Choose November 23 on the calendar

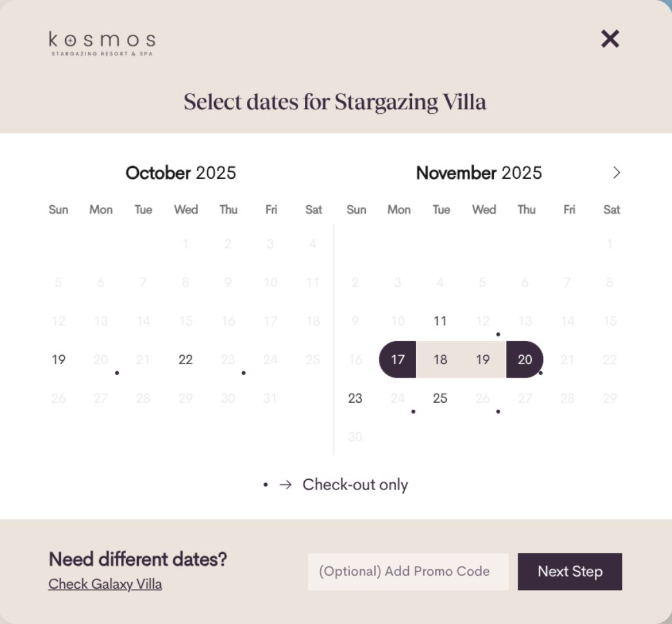[x=356, y=398]
